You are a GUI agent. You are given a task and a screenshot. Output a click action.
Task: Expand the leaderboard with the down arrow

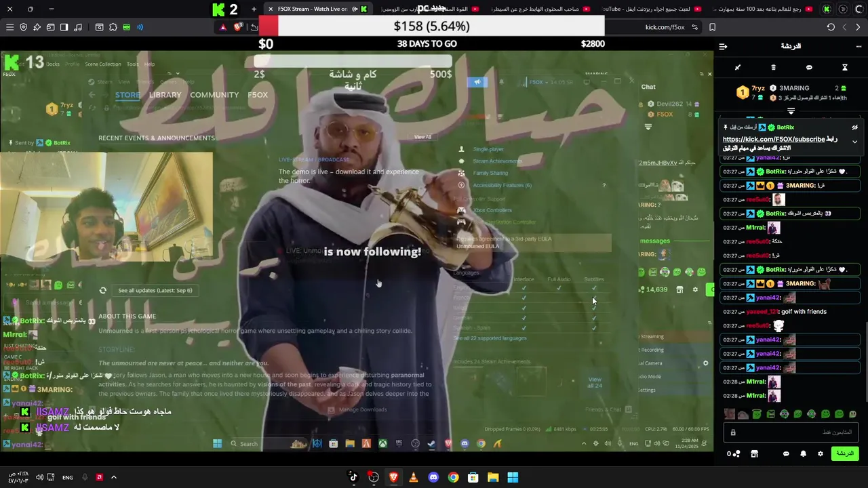coord(791,111)
